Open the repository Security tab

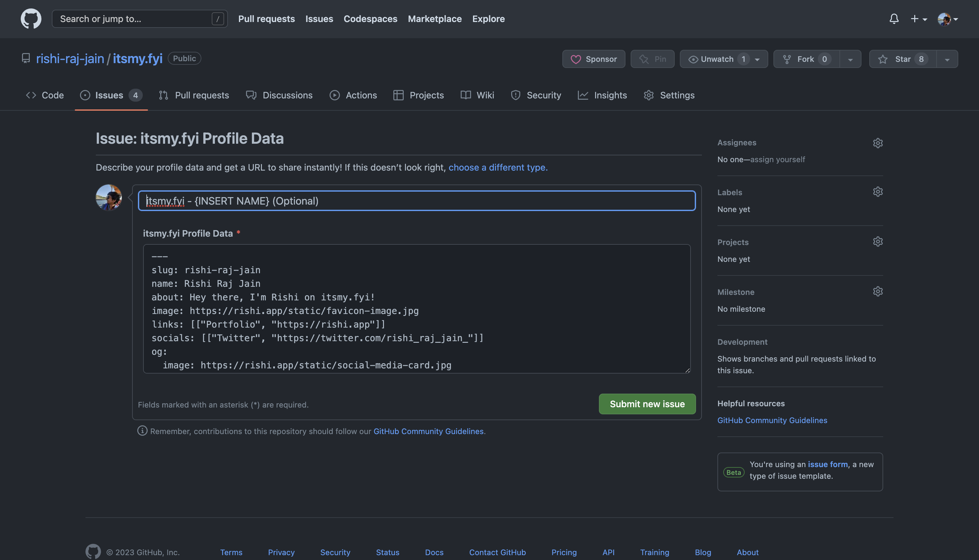536,95
